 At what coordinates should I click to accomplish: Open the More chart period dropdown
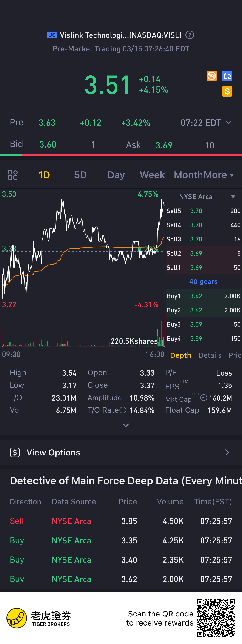coord(219,175)
